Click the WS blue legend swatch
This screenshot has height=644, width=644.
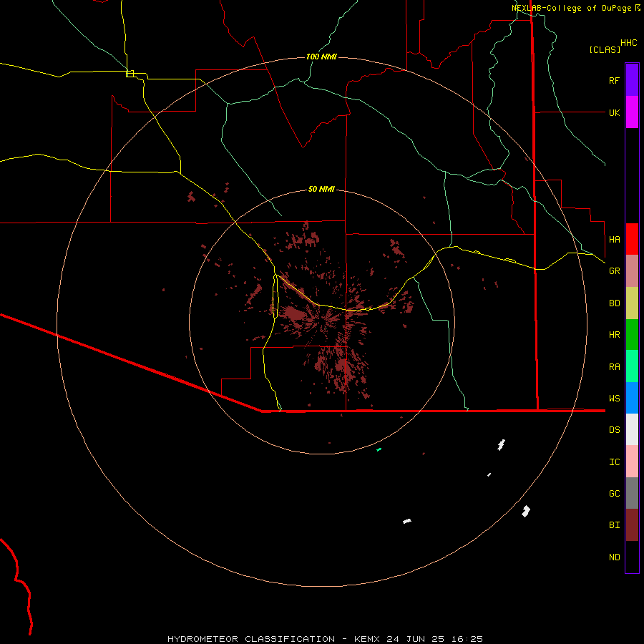pyautogui.click(x=632, y=398)
